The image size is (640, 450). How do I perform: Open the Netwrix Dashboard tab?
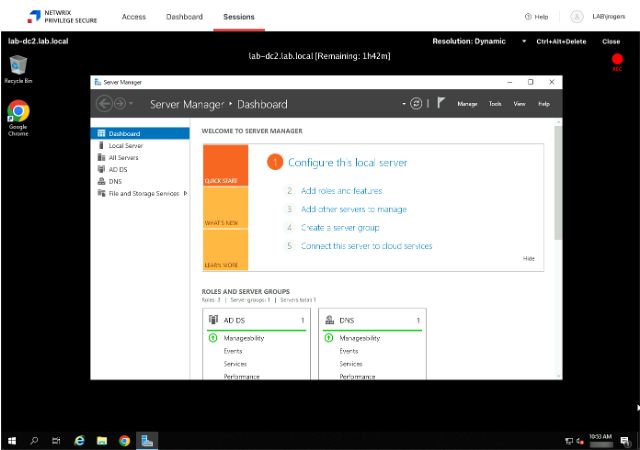pyautogui.click(x=184, y=17)
